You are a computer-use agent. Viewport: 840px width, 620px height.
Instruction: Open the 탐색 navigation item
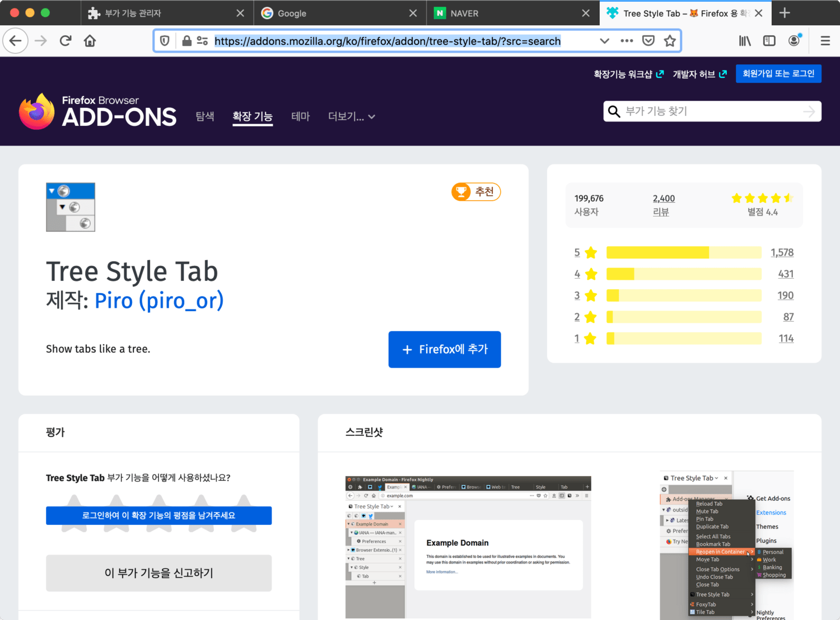205,116
